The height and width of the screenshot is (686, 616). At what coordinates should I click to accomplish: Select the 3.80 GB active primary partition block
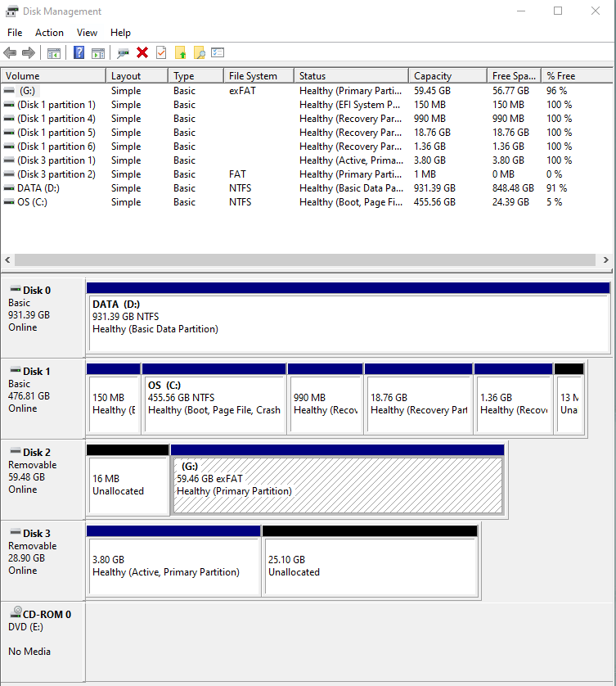(x=173, y=562)
